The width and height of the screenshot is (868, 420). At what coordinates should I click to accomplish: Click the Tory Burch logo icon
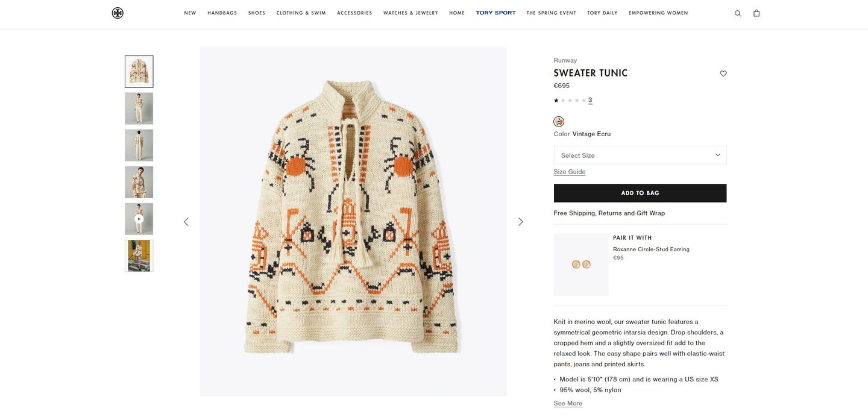(x=118, y=13)
